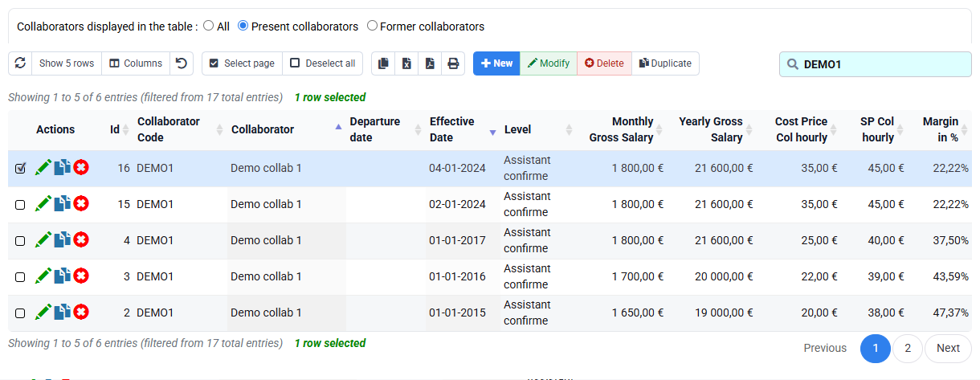
Task: Export table to PDF icon
Action: (431, 63)
